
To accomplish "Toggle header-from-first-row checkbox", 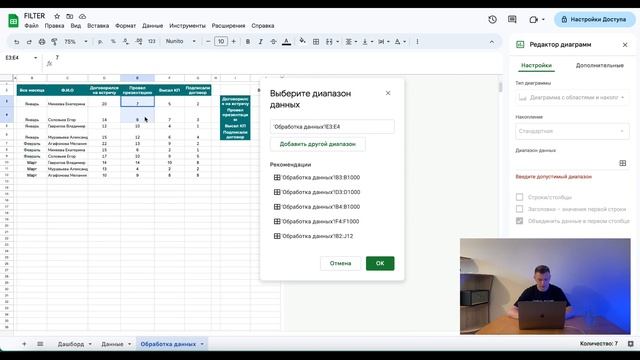I will 519,209.
